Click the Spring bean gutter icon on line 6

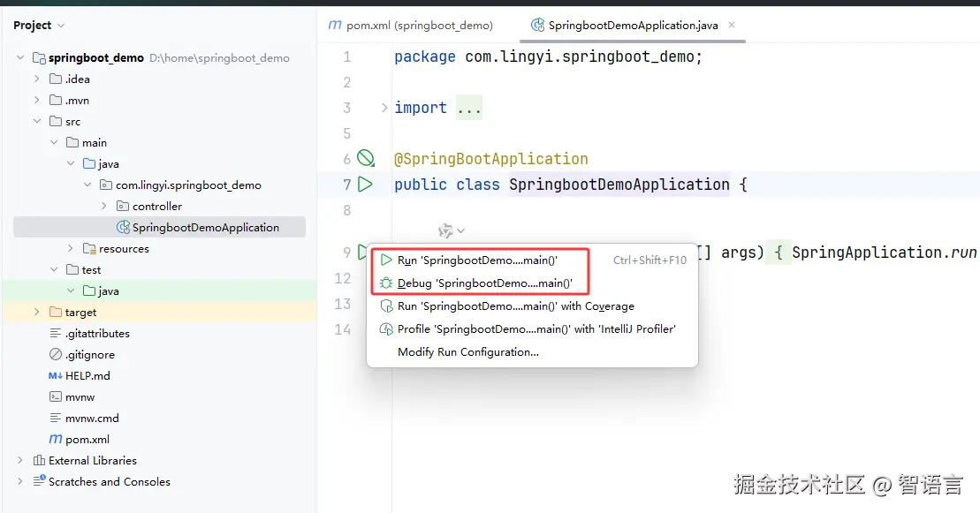pos(365,159)
